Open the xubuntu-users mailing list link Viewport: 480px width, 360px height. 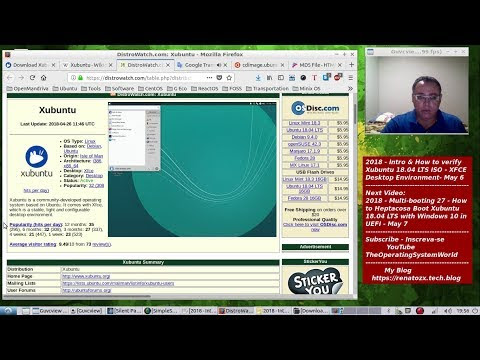pos(118,283)
